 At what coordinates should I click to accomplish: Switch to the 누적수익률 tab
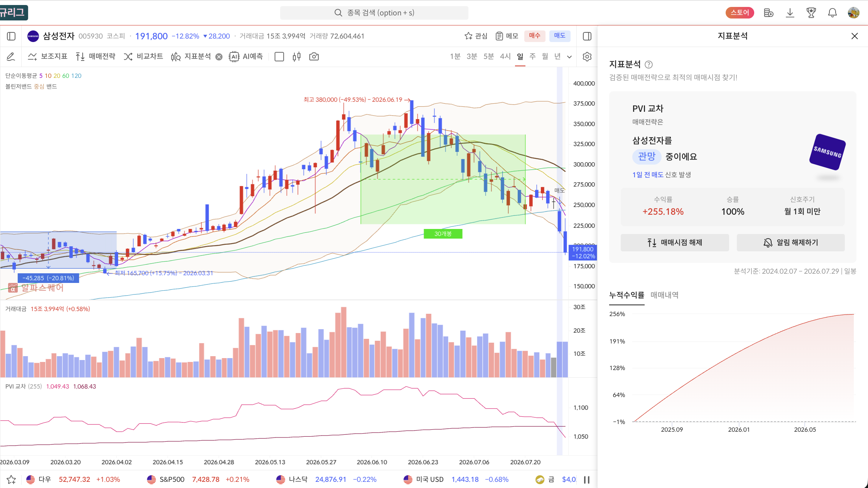(x=627, y=295)
